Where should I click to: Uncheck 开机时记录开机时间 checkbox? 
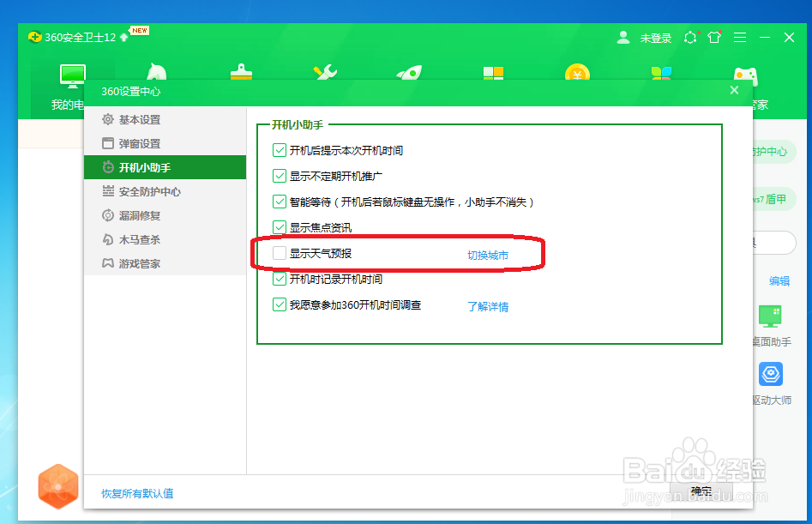(x=280, y=279)
